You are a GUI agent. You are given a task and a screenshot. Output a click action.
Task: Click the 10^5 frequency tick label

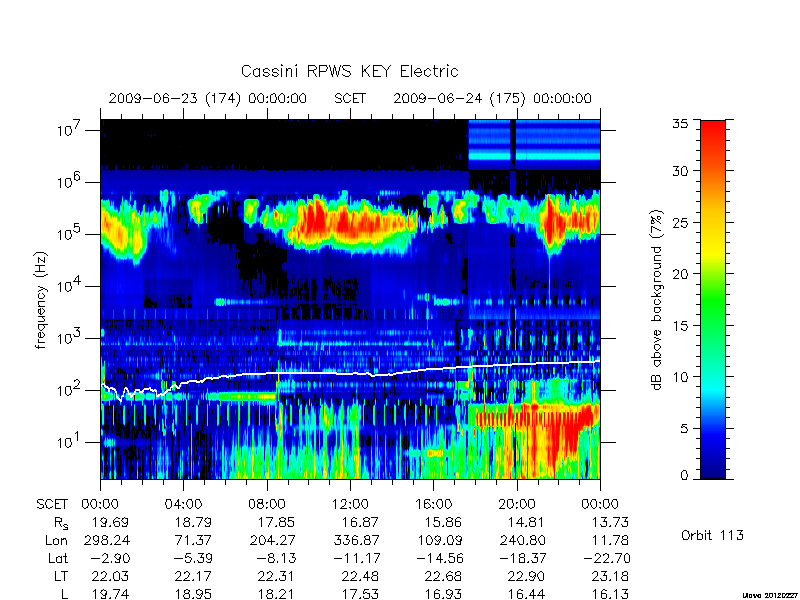tap(69, 234)
